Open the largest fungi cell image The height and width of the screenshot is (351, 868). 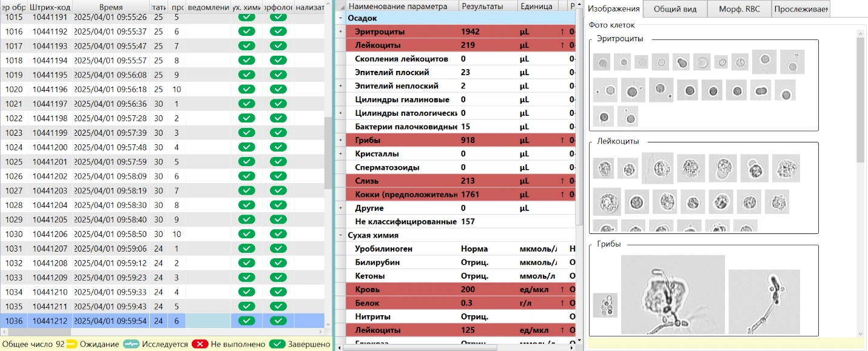tap(673, 293)
